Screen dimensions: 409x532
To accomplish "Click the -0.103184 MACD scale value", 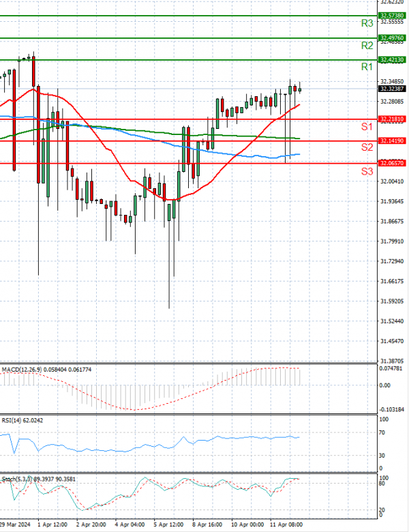I will coord(391,410).
